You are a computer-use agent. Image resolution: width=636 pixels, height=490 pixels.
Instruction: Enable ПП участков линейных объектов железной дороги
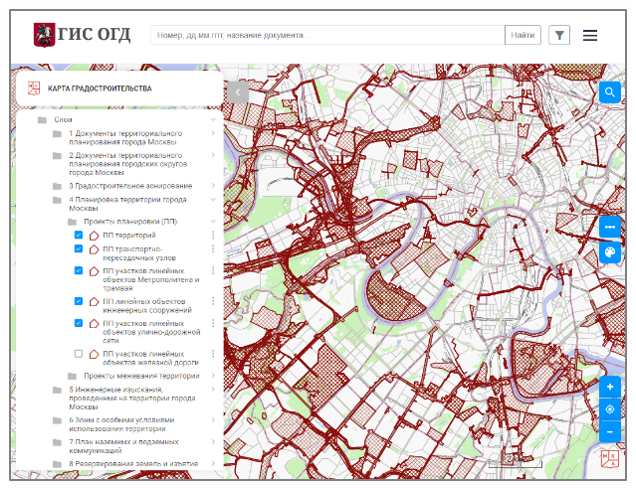(79, 354)
